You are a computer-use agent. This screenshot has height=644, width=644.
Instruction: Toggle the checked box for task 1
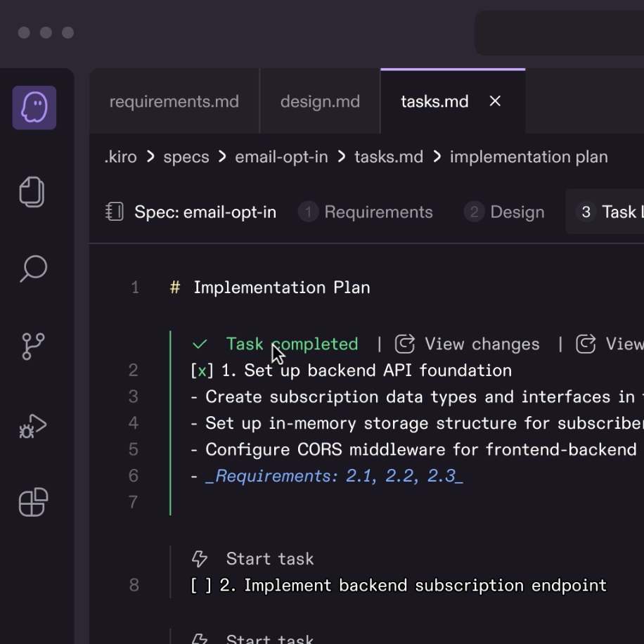point(202,371)
